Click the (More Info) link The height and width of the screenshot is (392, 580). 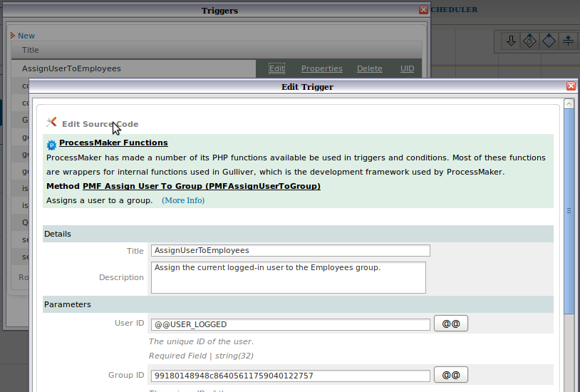[x=183, y=200]
